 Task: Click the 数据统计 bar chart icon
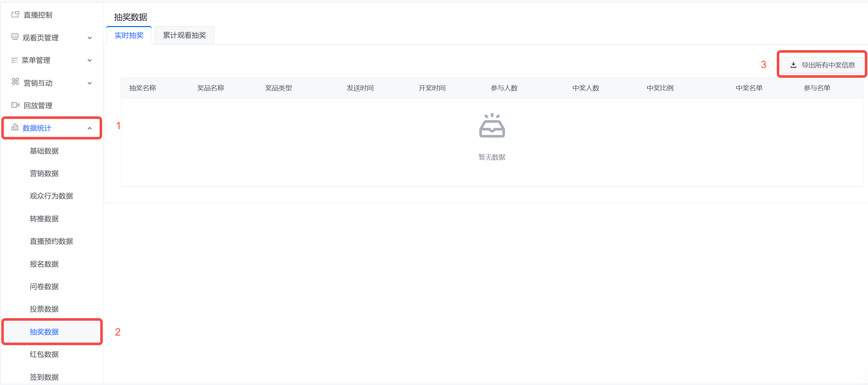[15, 128]
